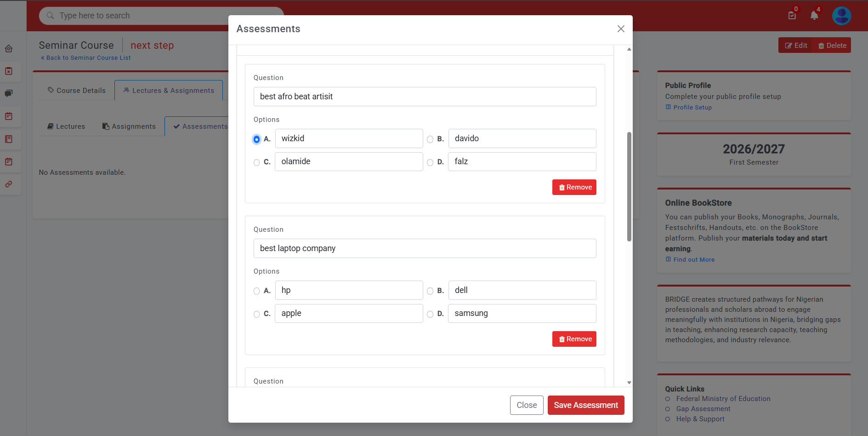Click the dialog scrollbar up arrow
868x436 pixels.
pyautogui.click(x=629, y=49)
